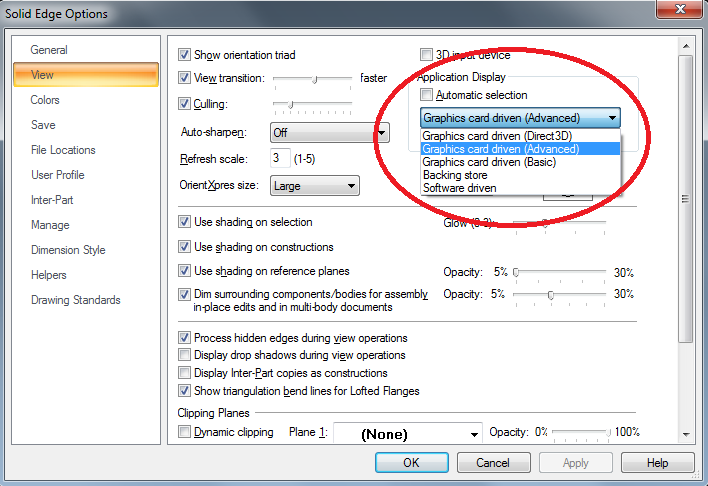
Task: Adjust the View transition speed slider
Action: [x=315, y=79]
